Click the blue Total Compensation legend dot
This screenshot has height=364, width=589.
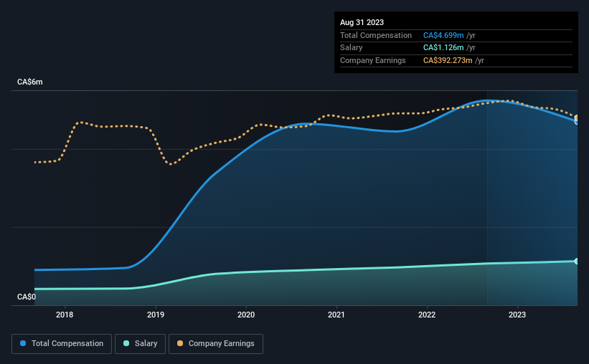[23, 343]
